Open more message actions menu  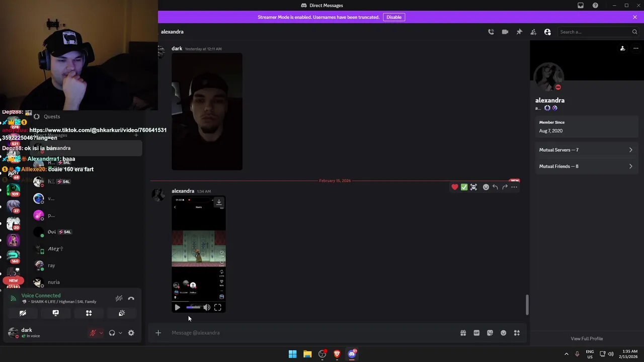point(514,187)
